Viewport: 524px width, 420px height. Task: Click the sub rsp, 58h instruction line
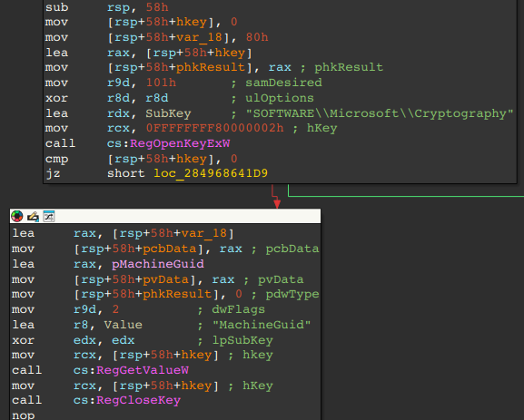(x=107, y=7)
